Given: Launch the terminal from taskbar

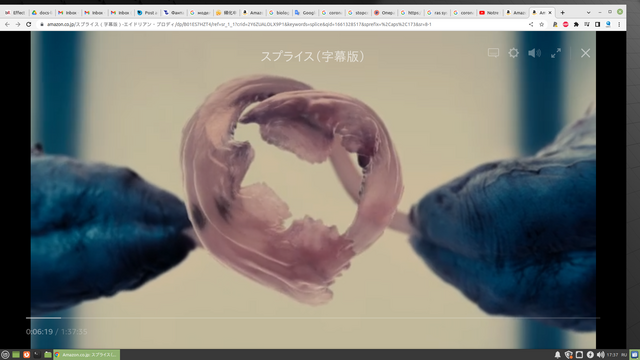Looking at the screenshot, I should 37,355.
